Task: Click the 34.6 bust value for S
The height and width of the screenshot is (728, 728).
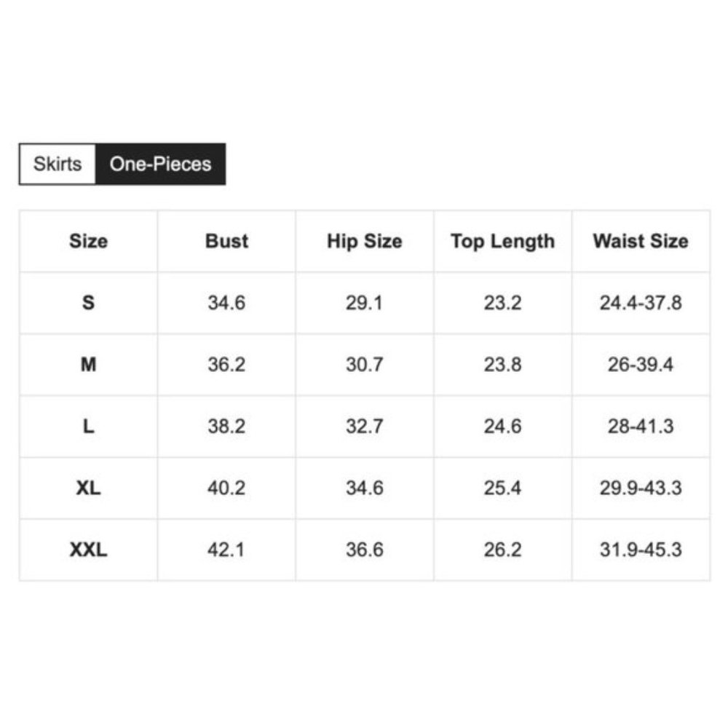Action: pos(226,303)
